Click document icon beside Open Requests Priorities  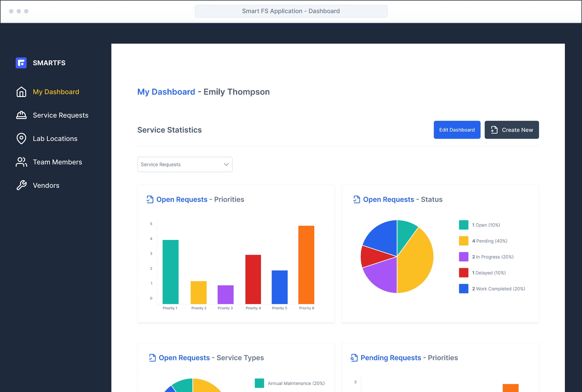click(150, 199)
